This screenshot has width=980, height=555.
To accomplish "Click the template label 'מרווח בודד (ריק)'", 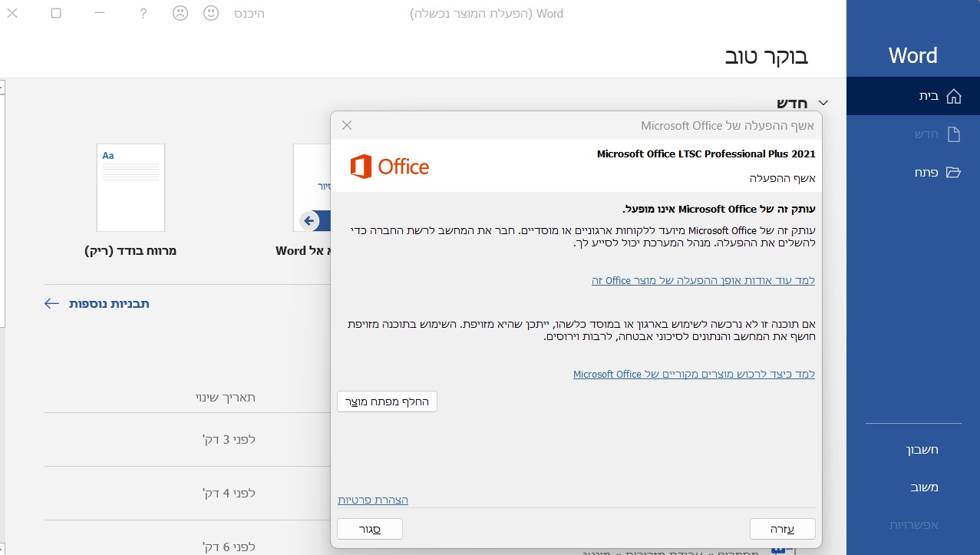I will pos(130,250).
